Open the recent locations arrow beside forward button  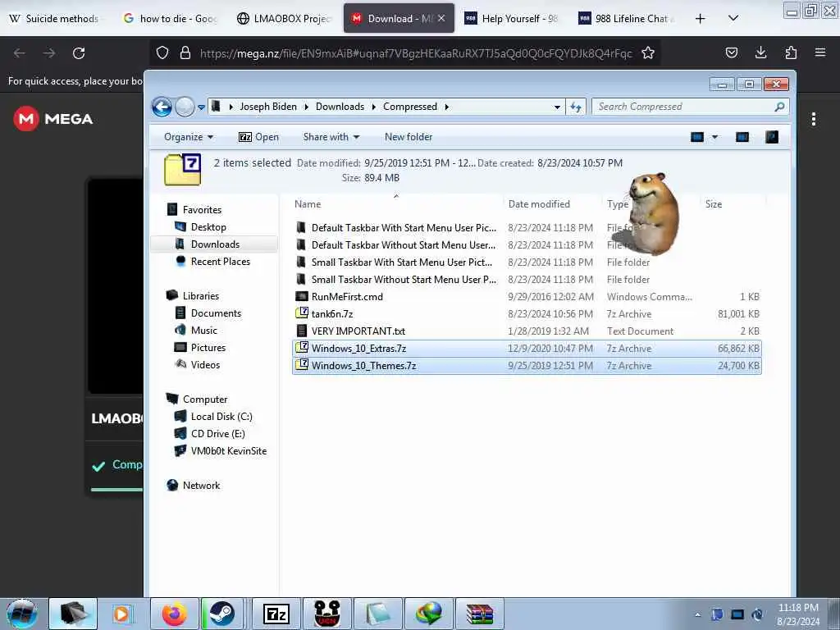point(202,107)
